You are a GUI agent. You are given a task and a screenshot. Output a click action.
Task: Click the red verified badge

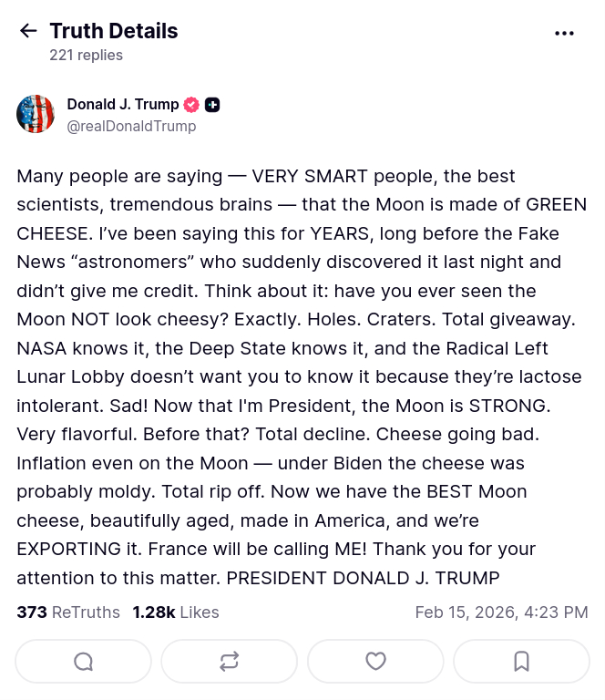pos(191,105)
